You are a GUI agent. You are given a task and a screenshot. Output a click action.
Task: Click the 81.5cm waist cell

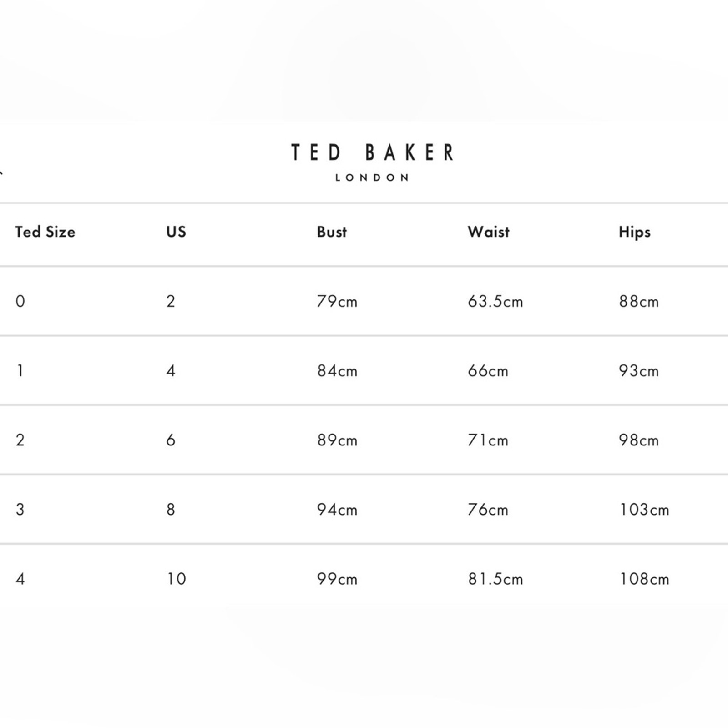coord(495,579)
